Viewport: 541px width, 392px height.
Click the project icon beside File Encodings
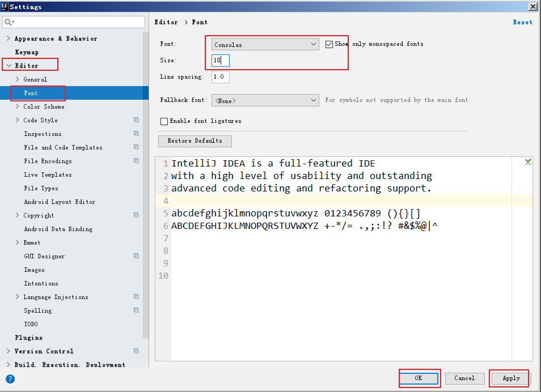(x=136, y=161)
